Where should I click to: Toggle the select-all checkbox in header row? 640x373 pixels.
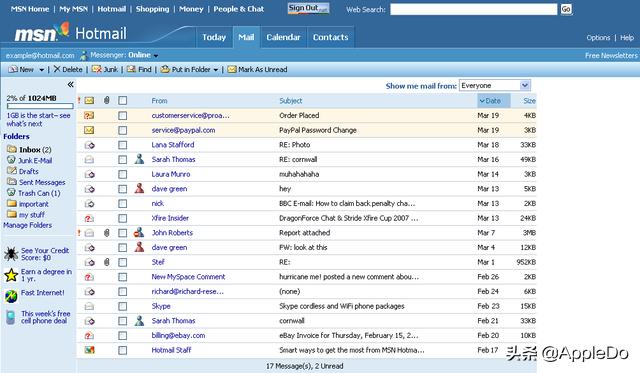(122, 100)
